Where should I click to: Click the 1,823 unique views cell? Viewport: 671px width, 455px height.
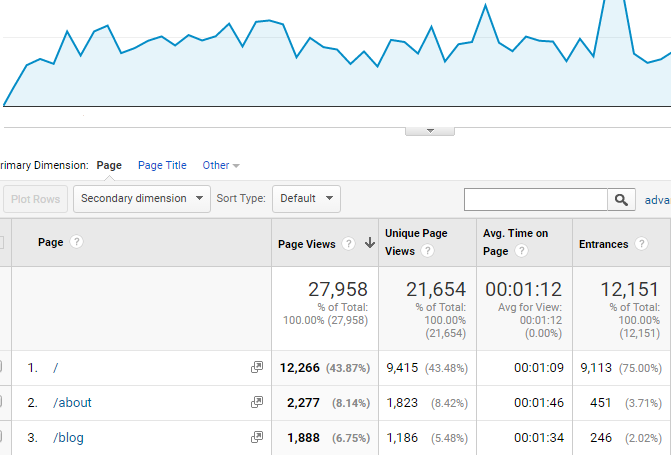(402, 403)
